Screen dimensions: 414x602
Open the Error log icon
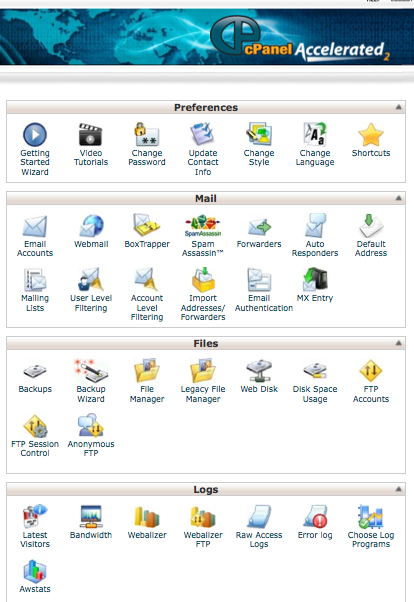click(315, 517)
